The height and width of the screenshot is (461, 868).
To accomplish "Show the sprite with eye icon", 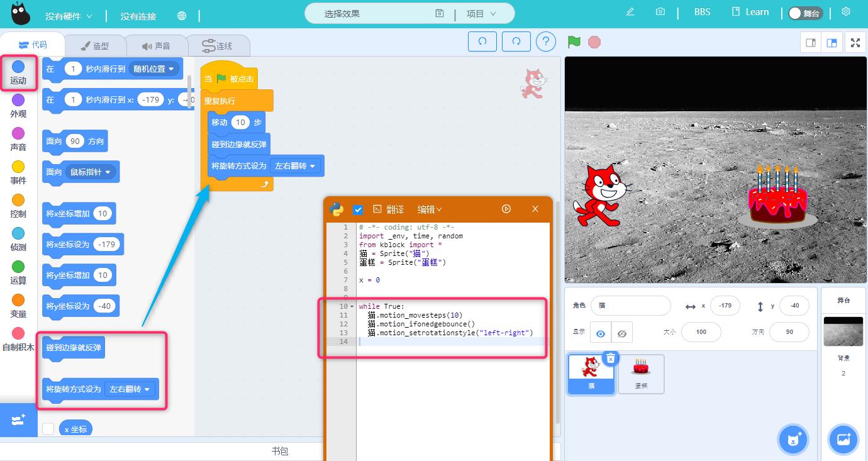I will click(x=601, y=333).
